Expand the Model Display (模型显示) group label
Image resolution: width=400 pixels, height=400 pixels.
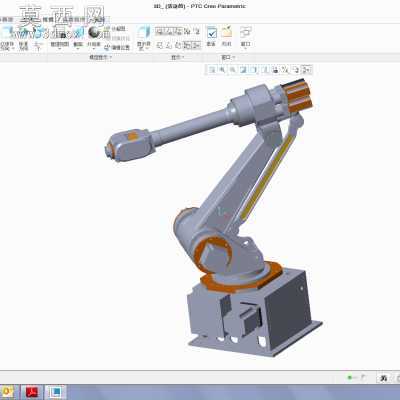[100, 57]
